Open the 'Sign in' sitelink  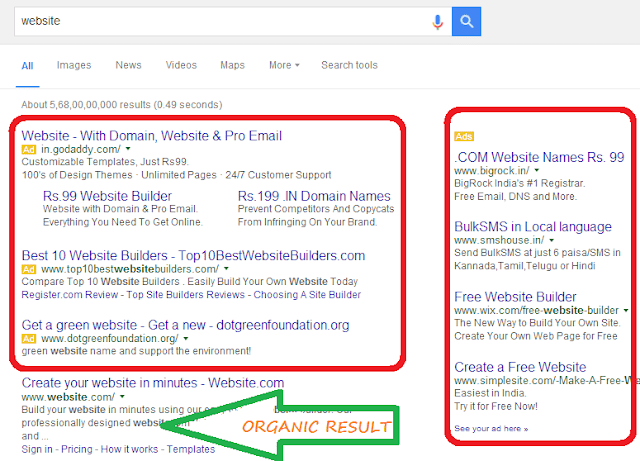tap(37, 449)
